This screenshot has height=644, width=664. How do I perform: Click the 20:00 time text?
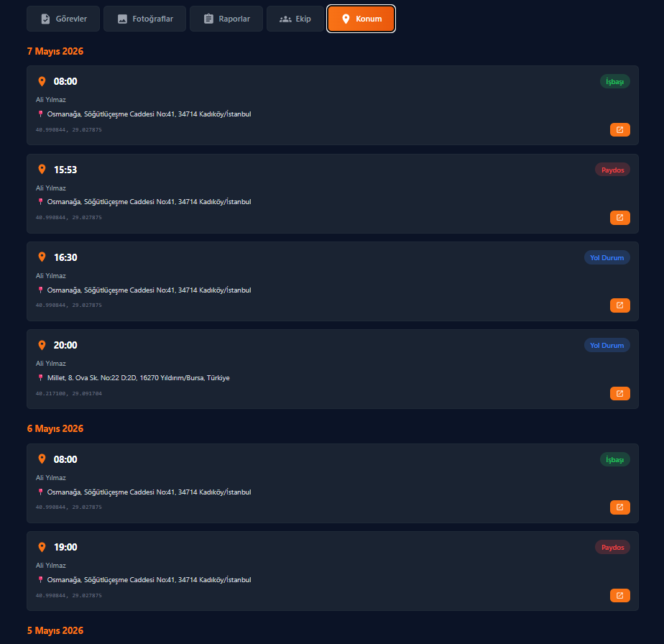click(x=65, y=345)
